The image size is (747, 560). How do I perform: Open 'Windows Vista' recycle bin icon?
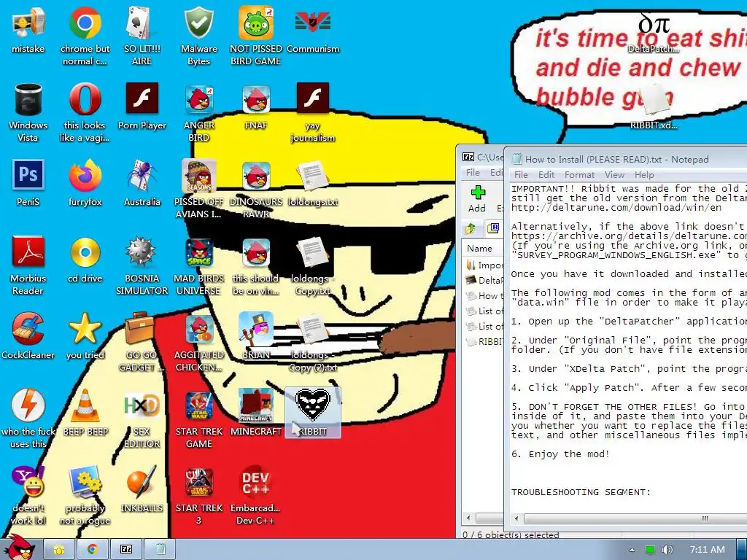pos(28,112)
